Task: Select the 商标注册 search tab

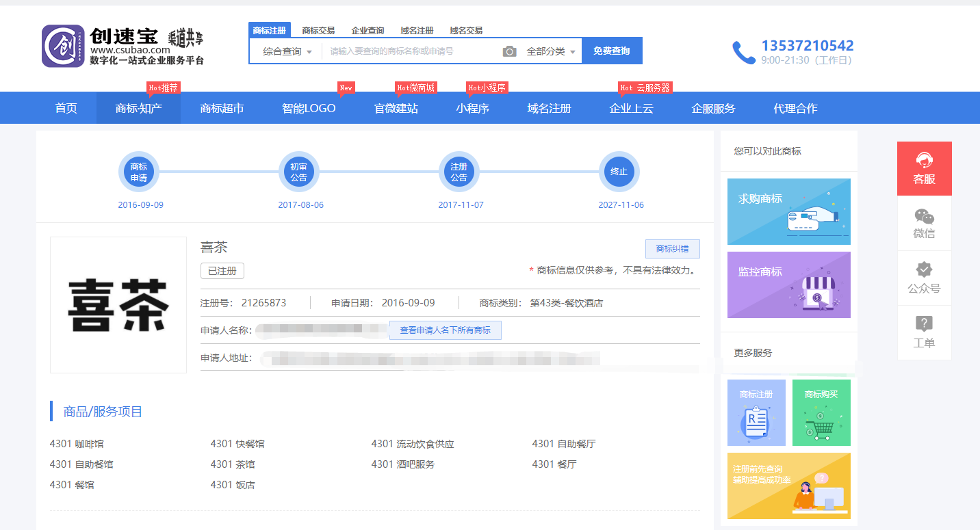Action: (269, 30)
